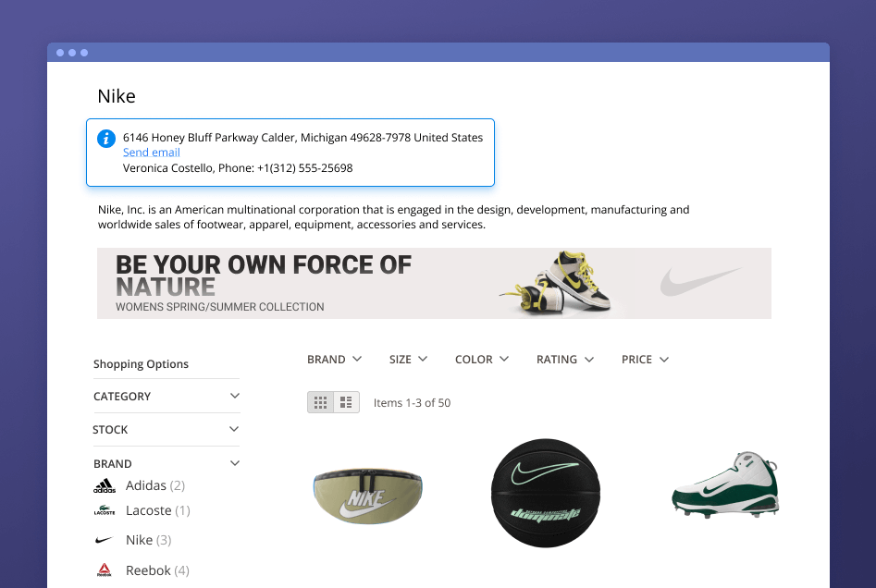Select the grid view icon
Image resolution: width=876 pixels, height=588 pixels.
point(320,401)
